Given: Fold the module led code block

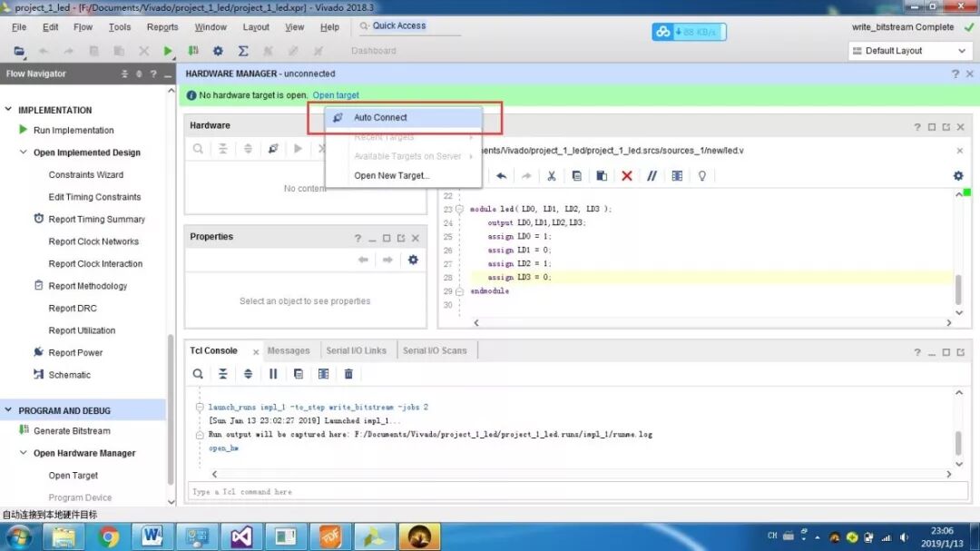Looking at the screenshot, I should click(x=459, y=209).
